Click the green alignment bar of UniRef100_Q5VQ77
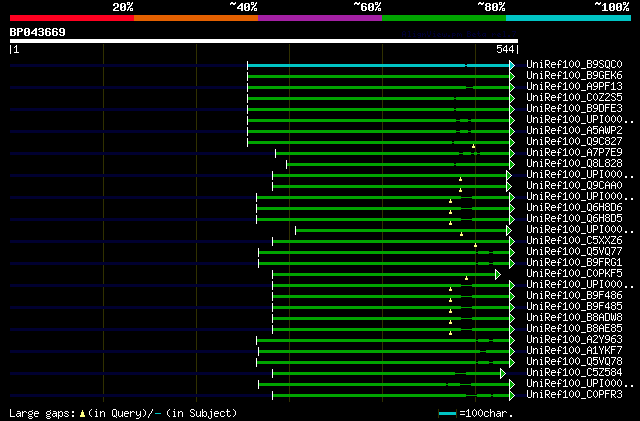The width and height of the screenshot is (640, 421). pos(384,252)
